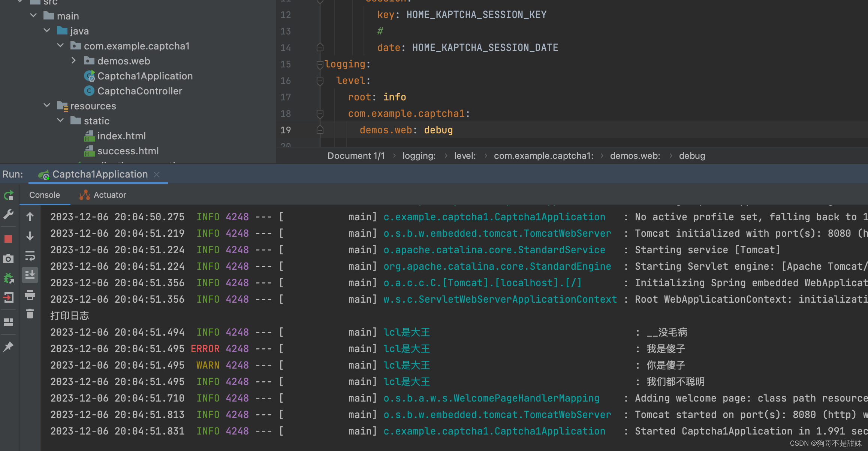Collapse the java folder
The height and width of the screenshot is (451, 868).
47,30
